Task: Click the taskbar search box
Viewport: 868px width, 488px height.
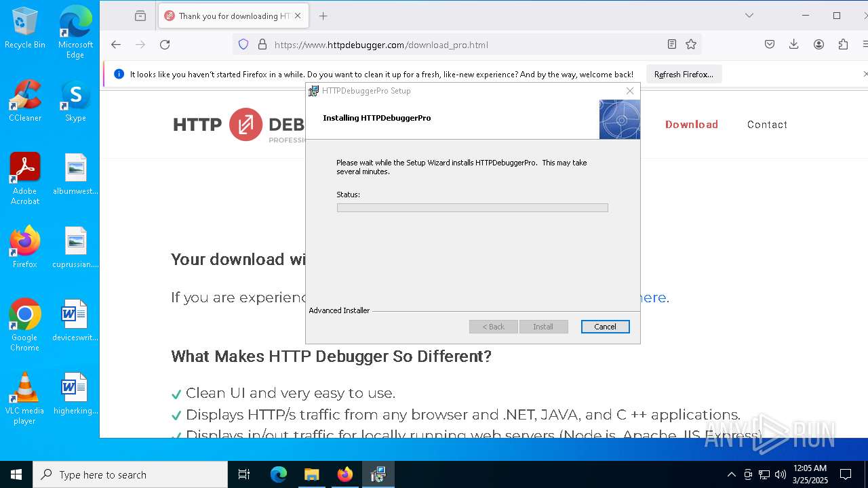Action: 130,474
